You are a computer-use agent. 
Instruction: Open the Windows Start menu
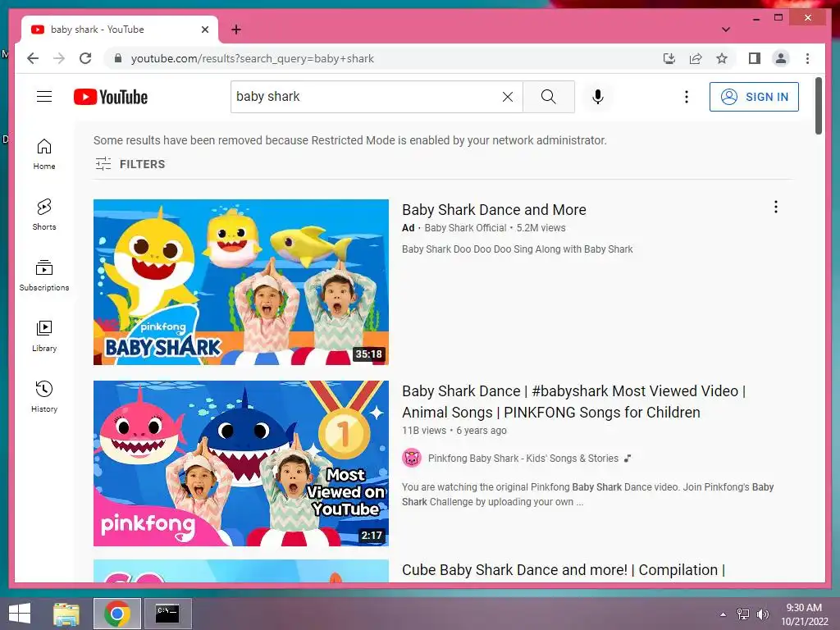pyautogui.click(x=20, y=614)
